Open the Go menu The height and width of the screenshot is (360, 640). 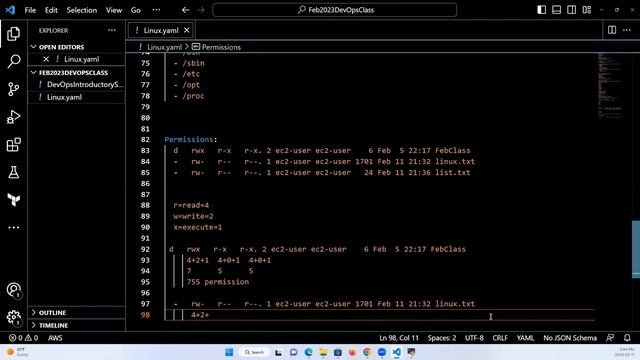coord(136,10)
